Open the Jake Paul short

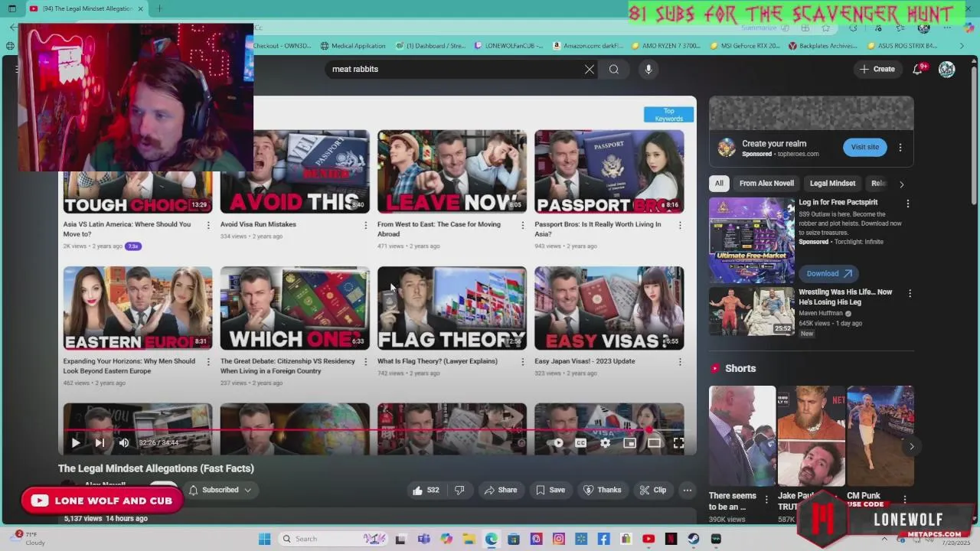pyautogui.click(x=811, y=436)
